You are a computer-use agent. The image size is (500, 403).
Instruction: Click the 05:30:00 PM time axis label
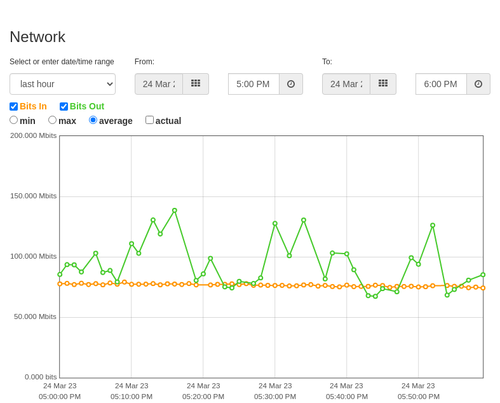point(275,397)
